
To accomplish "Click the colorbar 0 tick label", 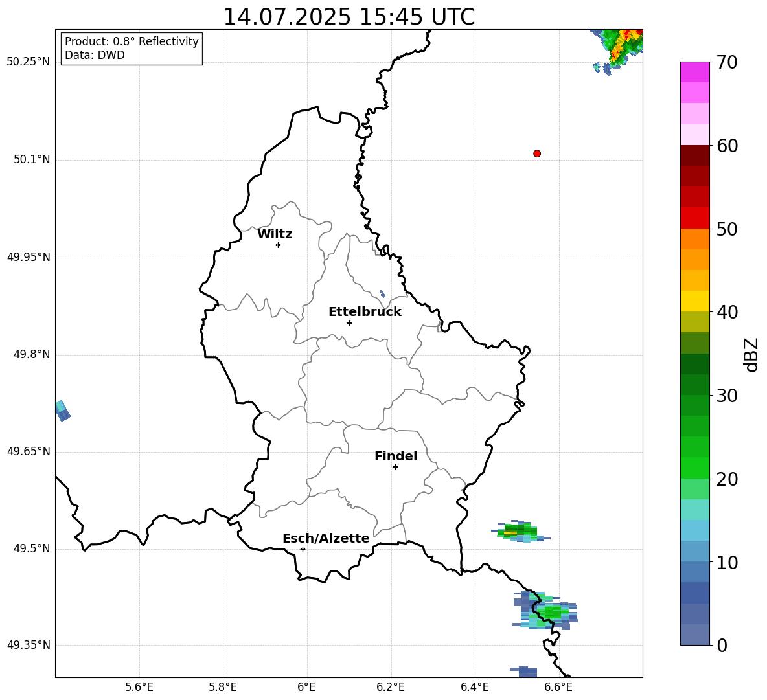I will point(722,645).
